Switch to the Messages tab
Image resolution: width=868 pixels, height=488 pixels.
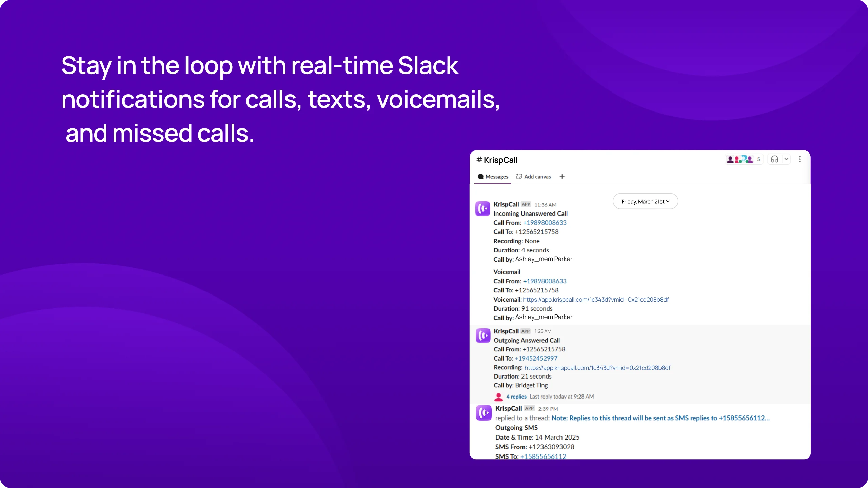click(493, 177)
